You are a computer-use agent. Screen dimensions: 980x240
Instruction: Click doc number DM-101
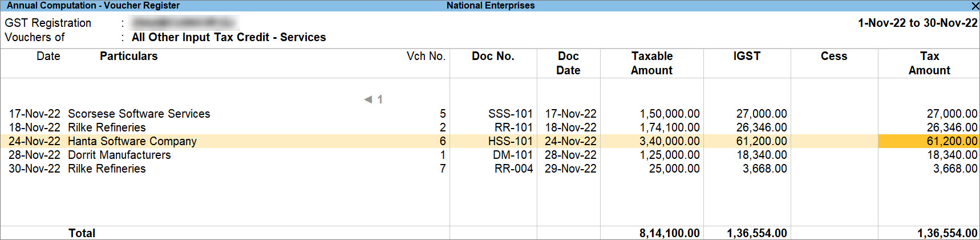point(513,155)
